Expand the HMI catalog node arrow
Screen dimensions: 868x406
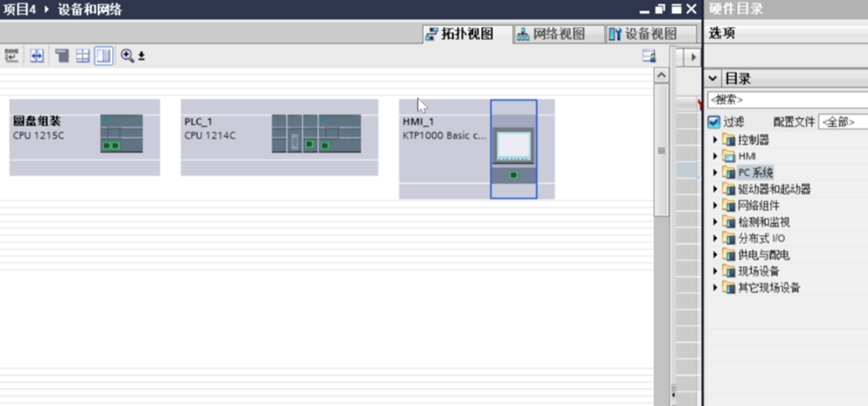(715, 156)
